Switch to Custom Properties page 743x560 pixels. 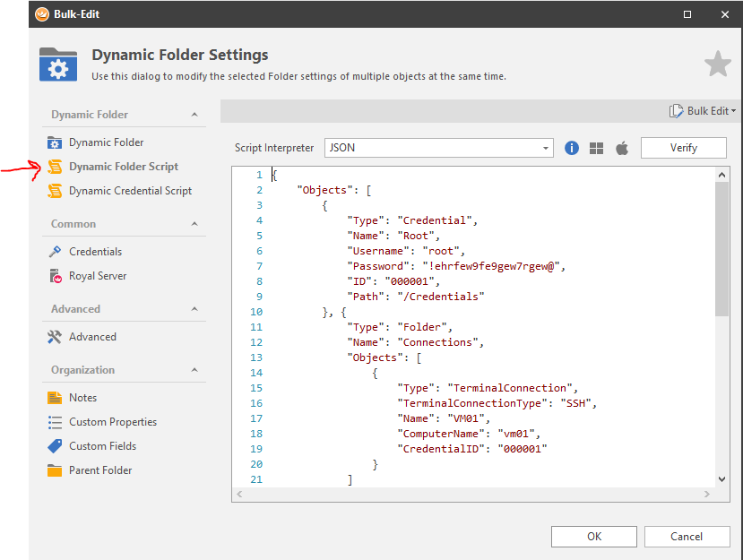(112, 422)
